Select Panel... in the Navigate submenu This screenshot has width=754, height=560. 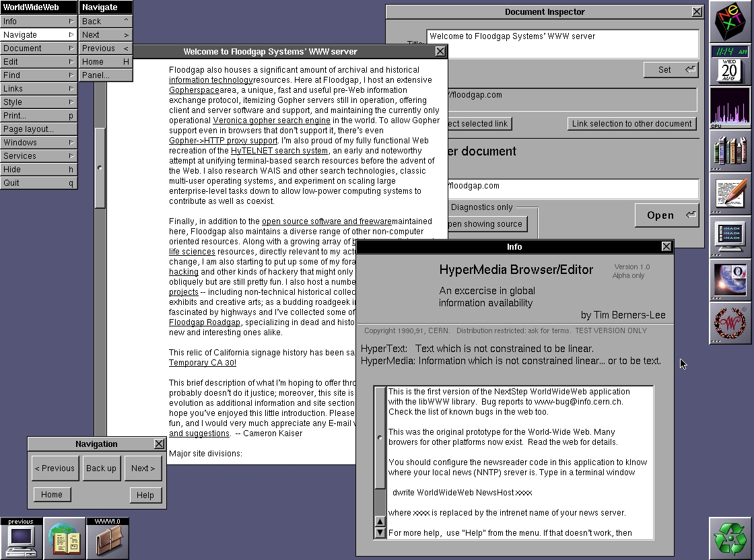click(105, 75)
